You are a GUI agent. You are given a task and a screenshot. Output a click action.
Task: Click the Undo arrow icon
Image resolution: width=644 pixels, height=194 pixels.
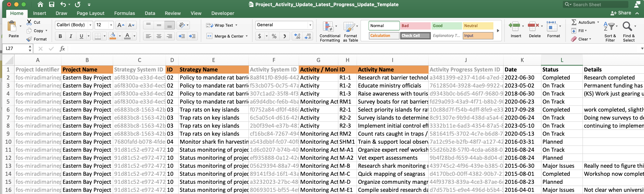click(63, 5)
